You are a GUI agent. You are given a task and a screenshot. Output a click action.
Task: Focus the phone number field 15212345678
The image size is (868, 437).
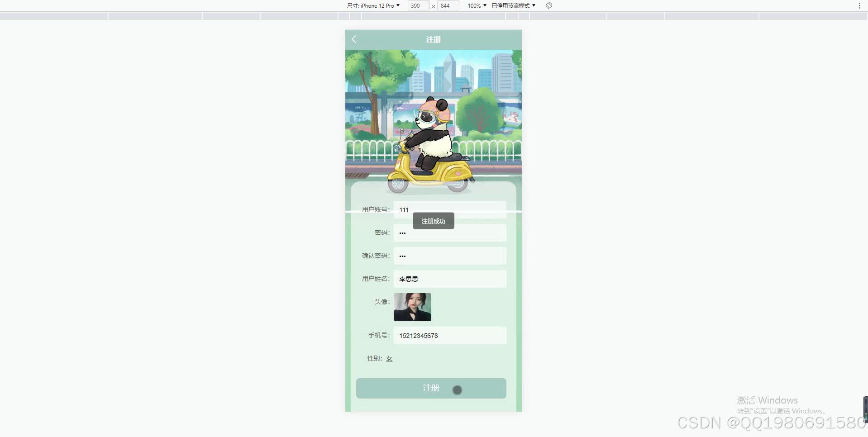[x=450, y=335]
